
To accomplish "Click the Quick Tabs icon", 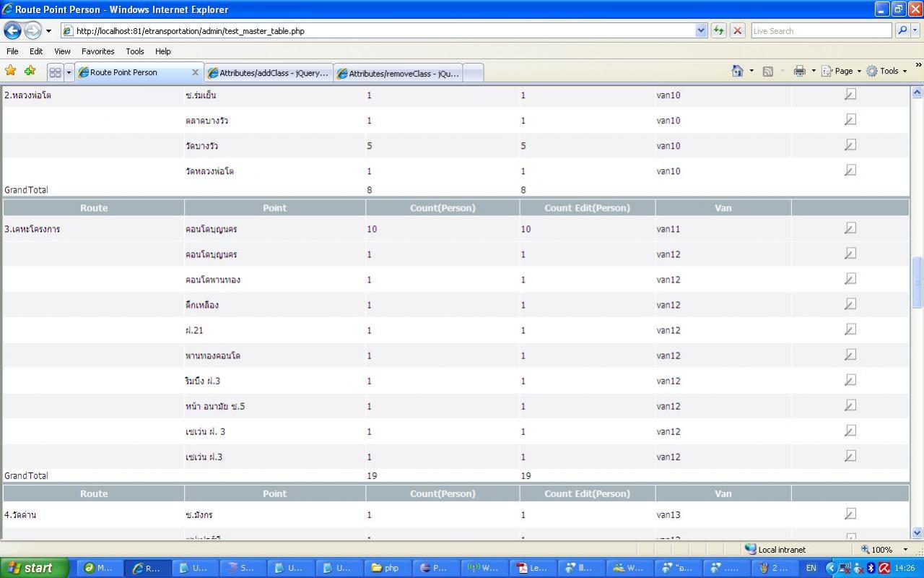I will [x=55, y=73].
